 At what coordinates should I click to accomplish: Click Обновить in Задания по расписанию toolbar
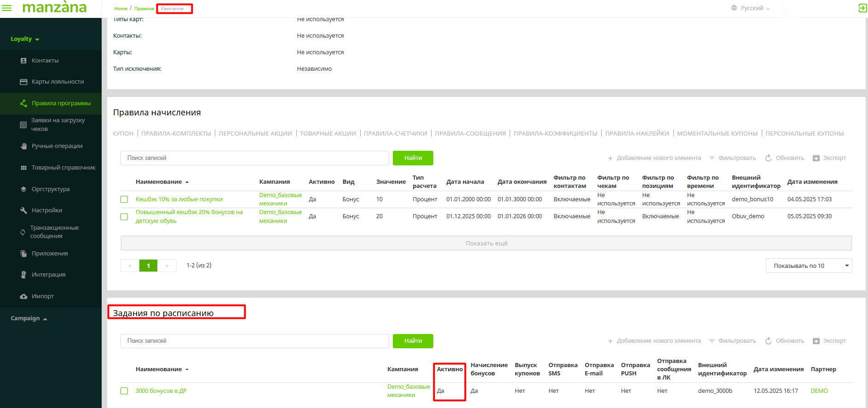[785, 341]
